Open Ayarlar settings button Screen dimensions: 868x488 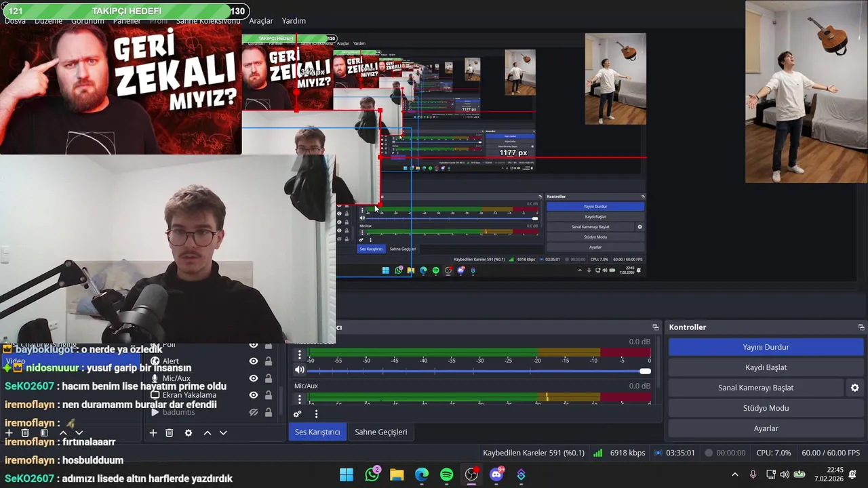pos(766,428)
